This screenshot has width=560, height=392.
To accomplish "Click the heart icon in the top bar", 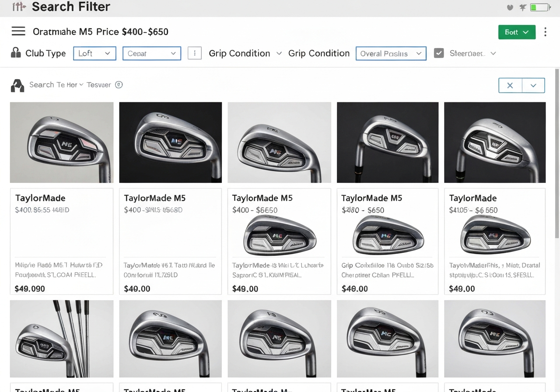I will click(x=510, y=7).
